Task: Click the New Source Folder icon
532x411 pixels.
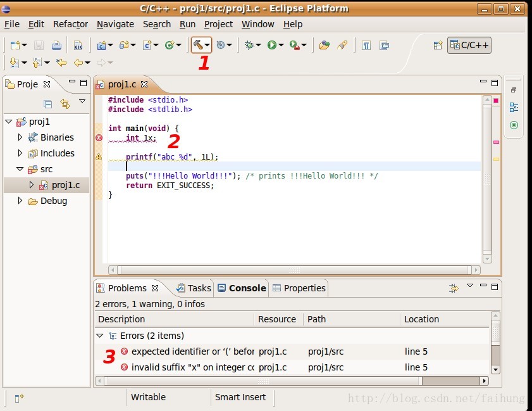Action: (x=124, y=45)
